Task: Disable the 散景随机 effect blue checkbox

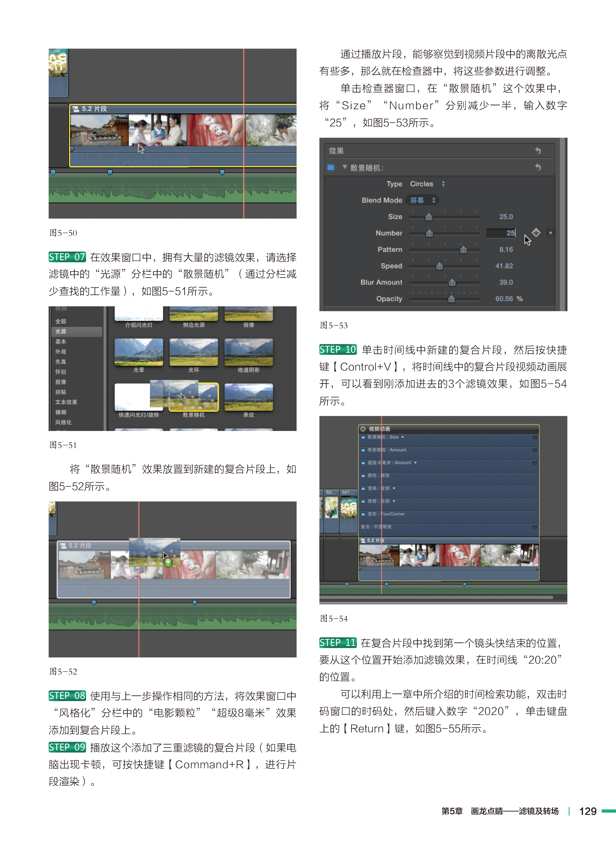Action: pyautogui.click(x=331, y=167)
